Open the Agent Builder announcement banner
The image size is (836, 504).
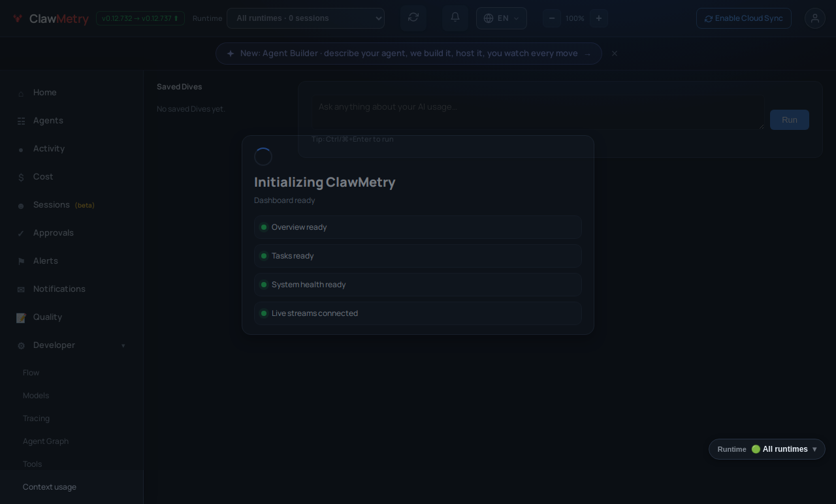[409, 54]
